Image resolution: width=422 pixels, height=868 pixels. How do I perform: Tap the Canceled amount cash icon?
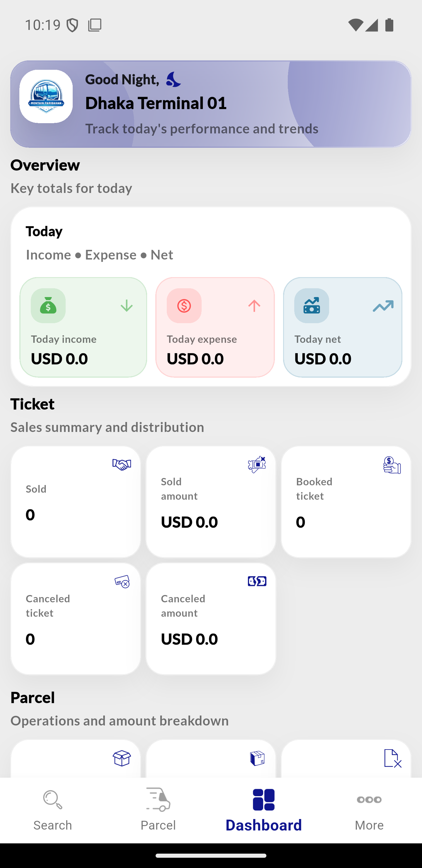pos(257,581)
